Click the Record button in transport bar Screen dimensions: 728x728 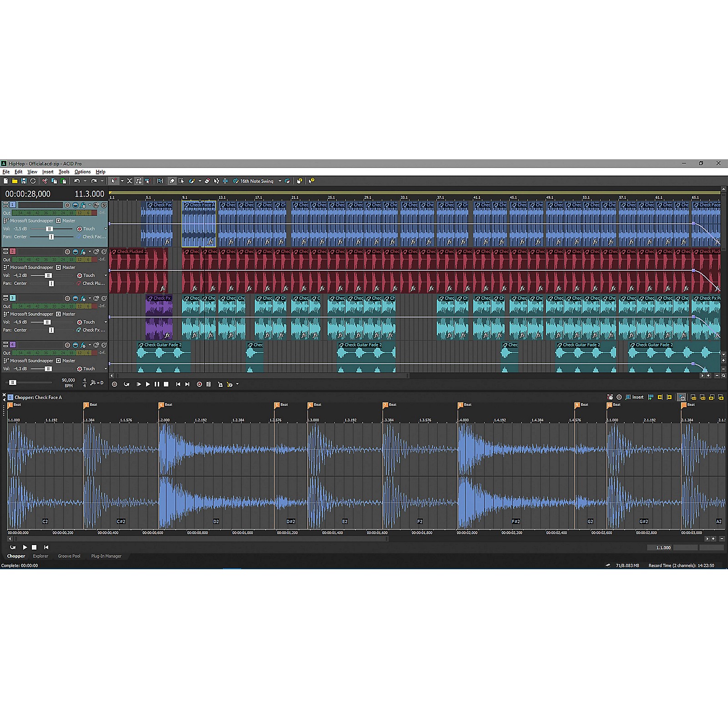[115, 384]
